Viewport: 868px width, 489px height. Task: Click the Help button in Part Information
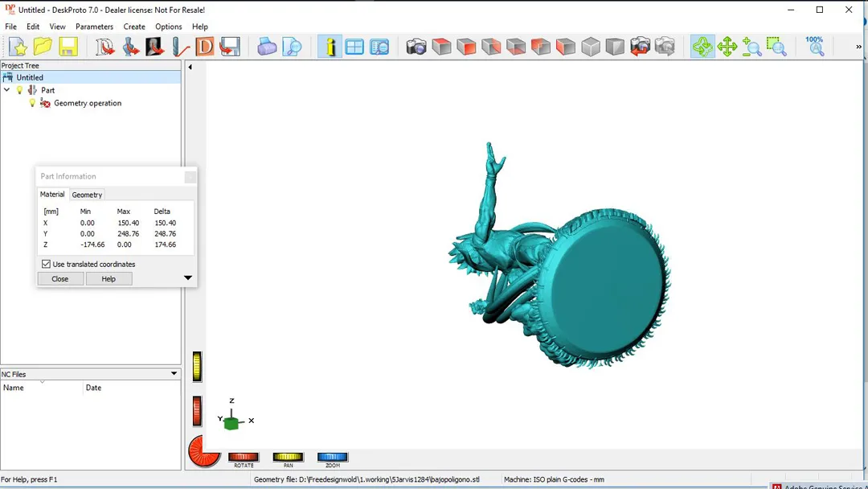pyautogui.click(x=108, y=279)
